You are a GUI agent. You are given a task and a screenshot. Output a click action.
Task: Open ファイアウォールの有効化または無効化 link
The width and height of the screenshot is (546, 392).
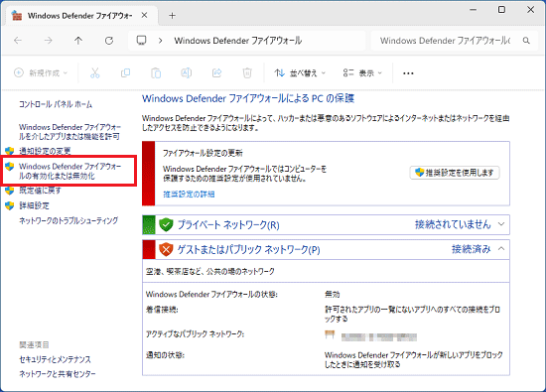(x=69, y=171)
